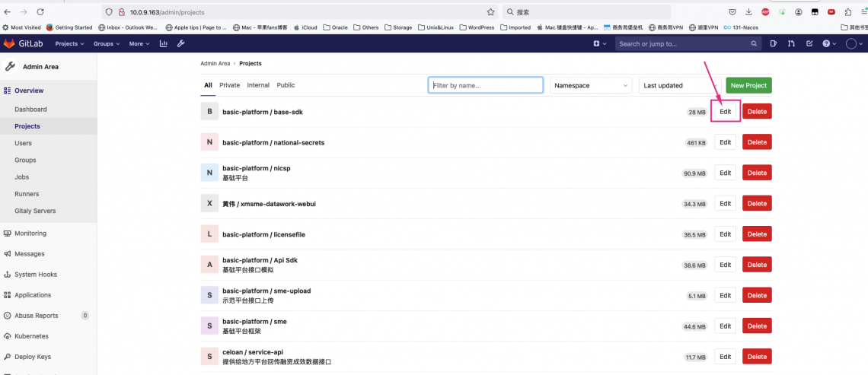Viewport: 868px width, 375px height.
Task: Click Edit for basic-platform / base-sdk
Action: 725,112
